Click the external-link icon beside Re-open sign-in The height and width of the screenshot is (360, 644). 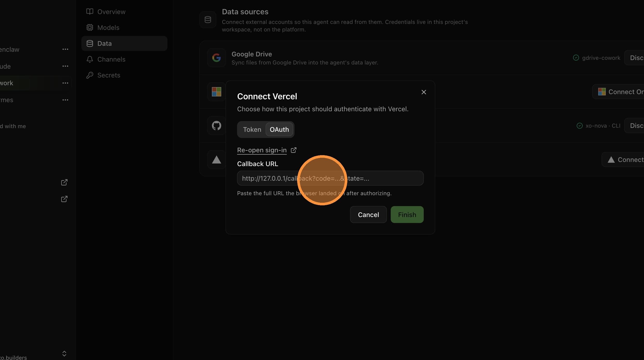click(x=294, y=150)
